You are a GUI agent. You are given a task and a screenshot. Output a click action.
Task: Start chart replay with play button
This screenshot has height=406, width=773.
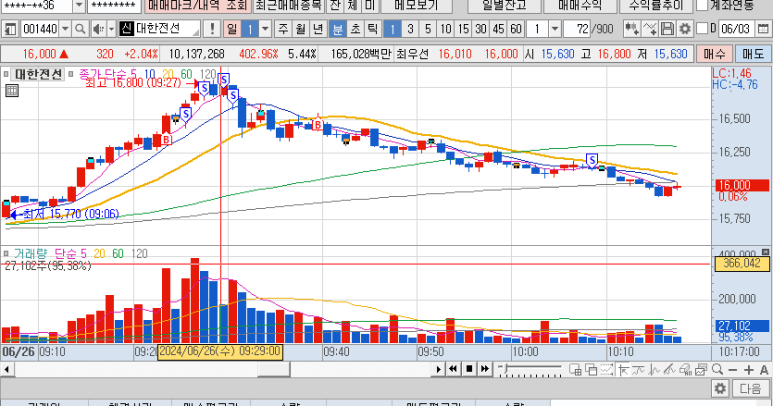tap(438, 369)
